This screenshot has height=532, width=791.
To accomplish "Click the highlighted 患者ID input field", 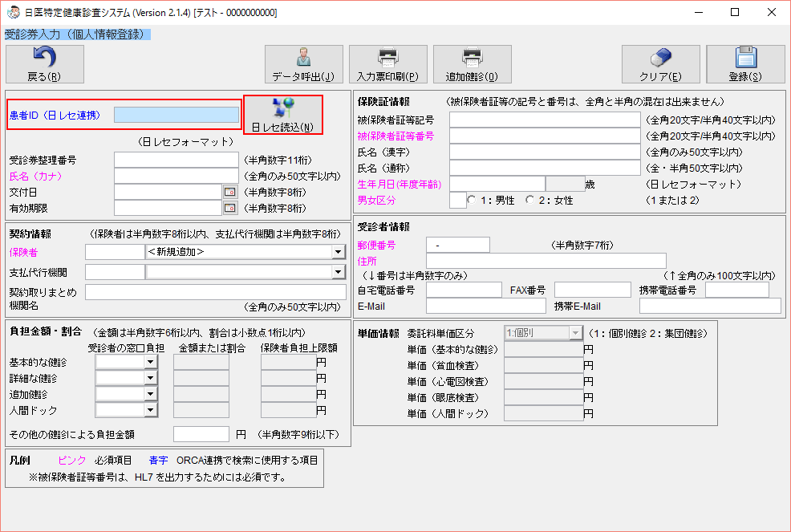I will coord(176,114).
